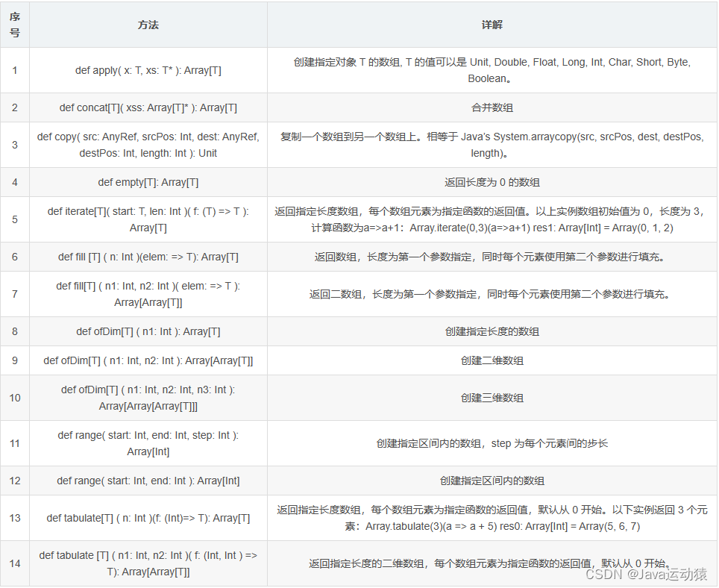Select the three-dimensional ofDim method cell
This screenshot has width=719, height=588.
147,398
